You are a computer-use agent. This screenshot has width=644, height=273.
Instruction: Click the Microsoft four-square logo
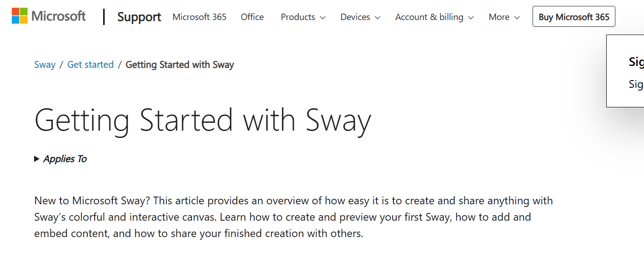point(20,16)
